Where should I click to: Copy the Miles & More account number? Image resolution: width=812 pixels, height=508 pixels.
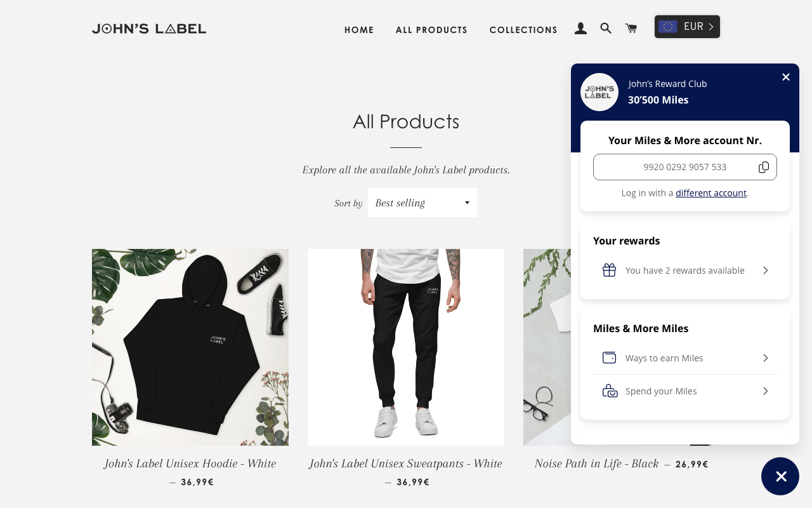(764, 167)
